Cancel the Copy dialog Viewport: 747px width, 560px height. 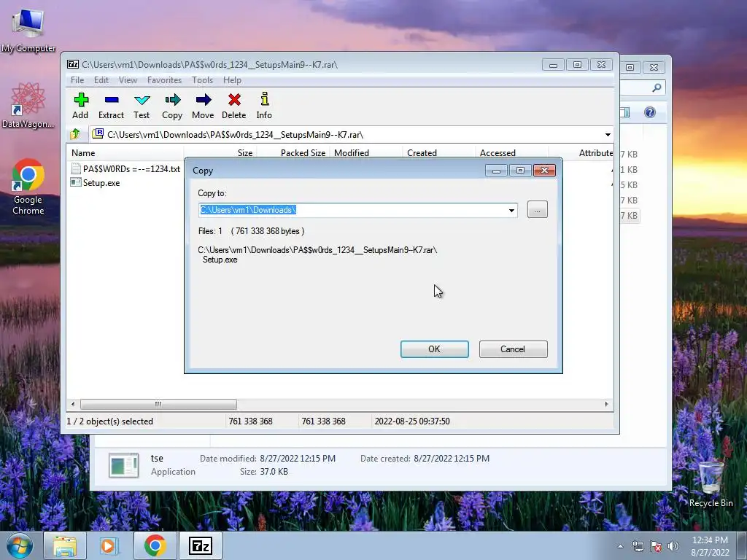tap(513, 349)
